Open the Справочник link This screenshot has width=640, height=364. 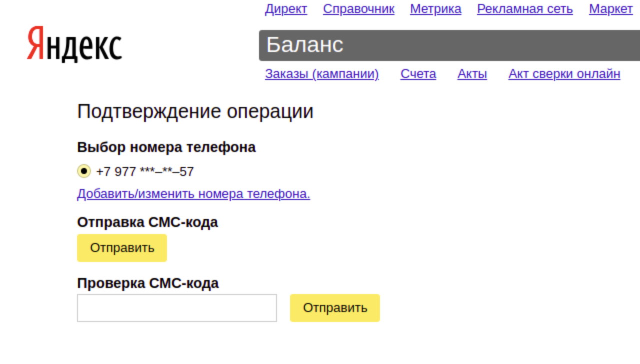(358, 9)
